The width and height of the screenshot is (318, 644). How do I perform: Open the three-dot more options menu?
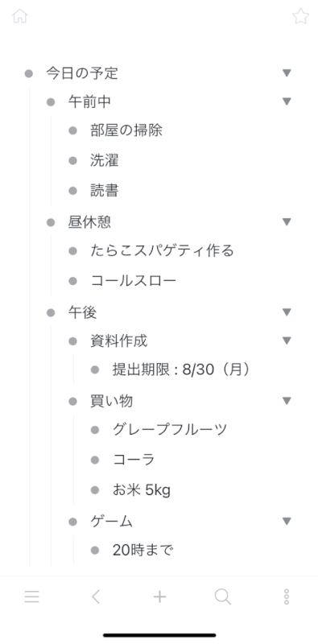[287, 597]
